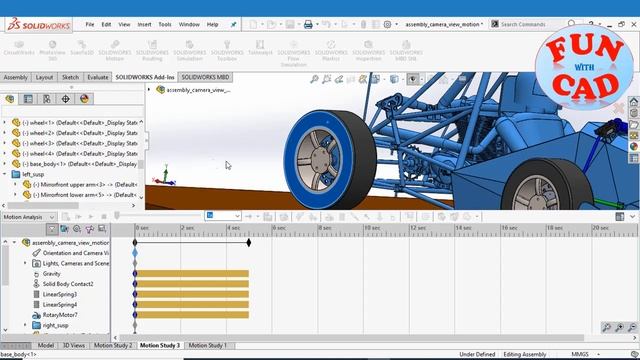Click Zoom to Fit in view toolbar
Screen dimensions: 640x360
point(314,79)
